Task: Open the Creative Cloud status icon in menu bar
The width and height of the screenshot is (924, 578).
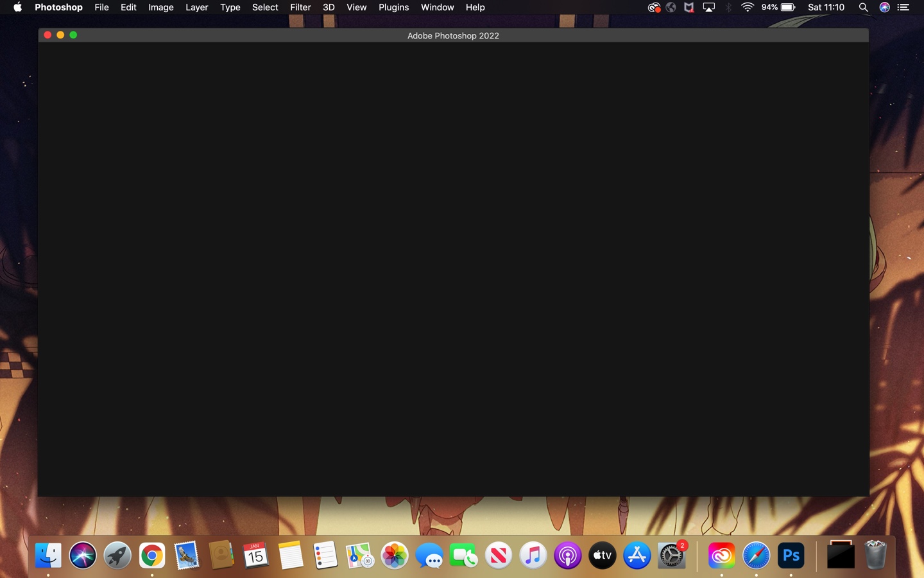Action: coord(653,7)
